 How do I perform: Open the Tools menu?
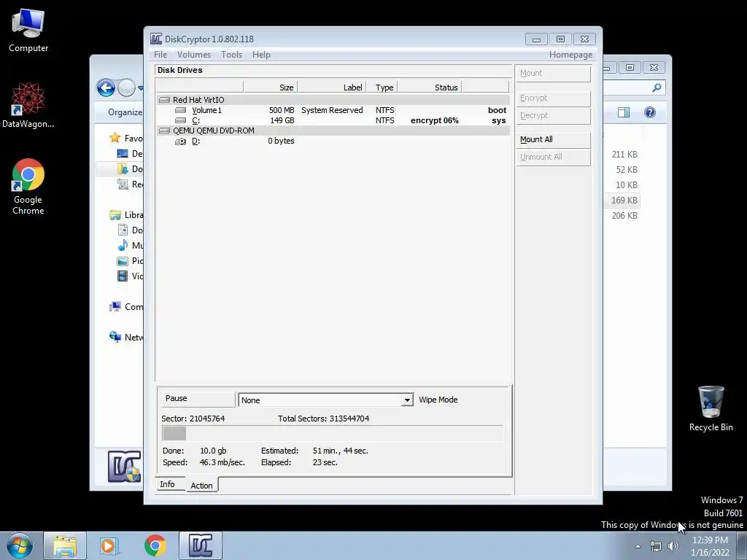coord(231,55)
